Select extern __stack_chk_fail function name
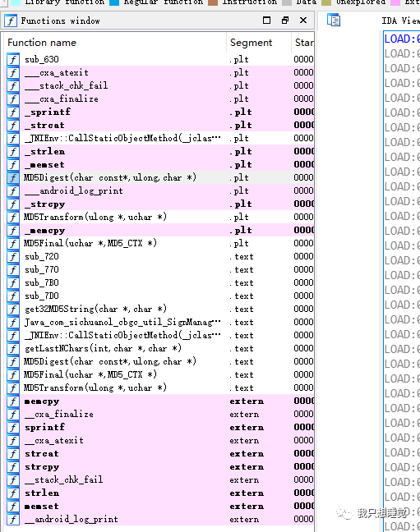 pos(63,480)
